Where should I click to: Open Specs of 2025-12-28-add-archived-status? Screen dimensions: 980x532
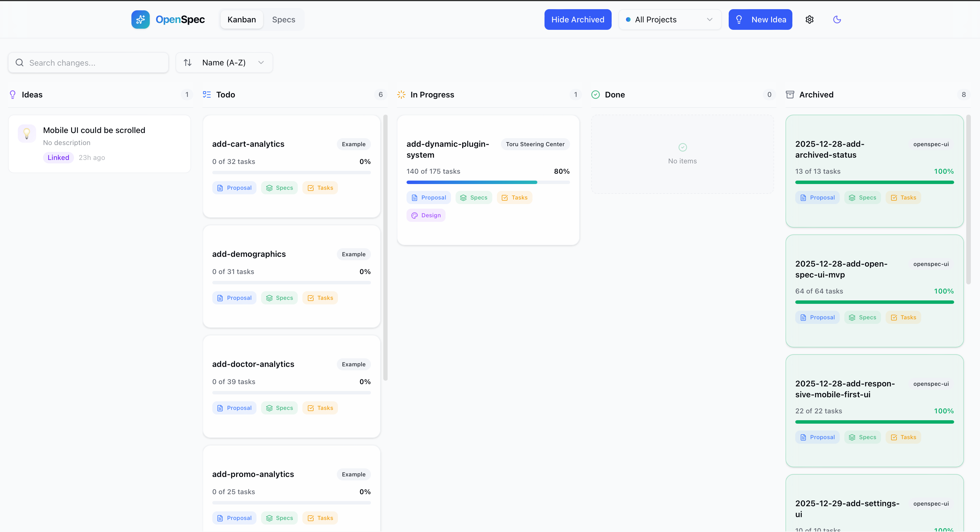tap(862, 197)
